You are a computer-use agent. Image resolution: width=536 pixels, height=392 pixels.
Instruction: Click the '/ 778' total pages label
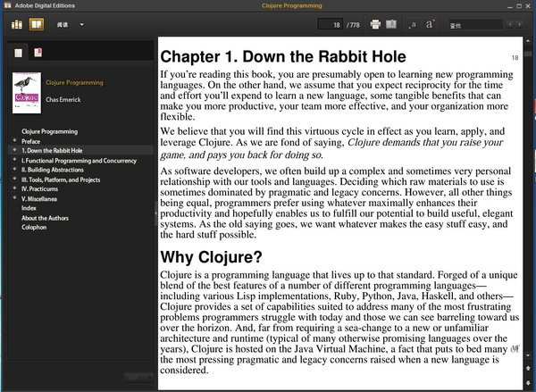353,25
